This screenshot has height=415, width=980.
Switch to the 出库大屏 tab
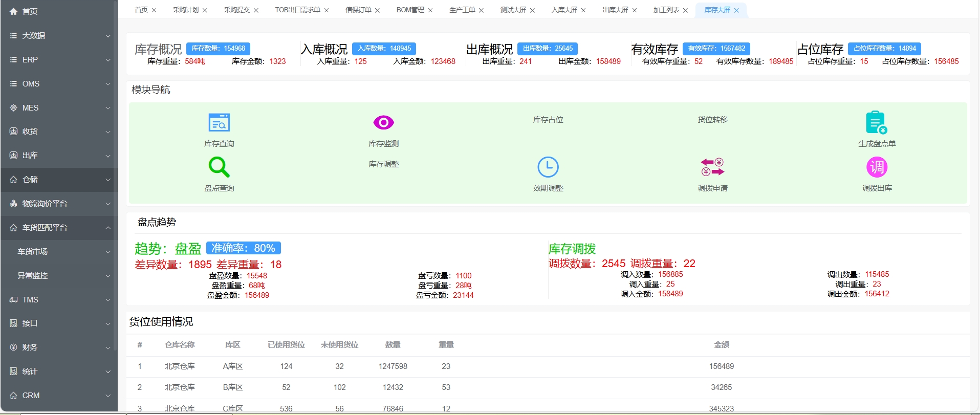tap(616, 10)
